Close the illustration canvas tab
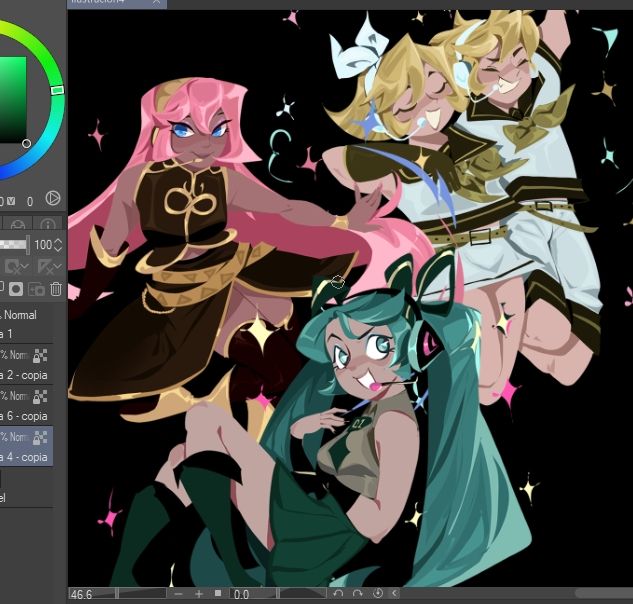The image size is (633, 604). coord(157,2)
